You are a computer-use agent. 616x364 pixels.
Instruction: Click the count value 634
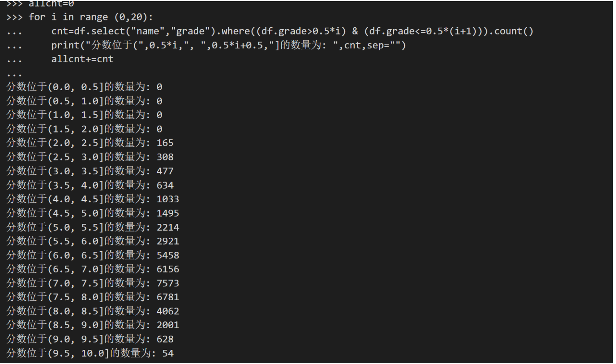click(165, 185)
